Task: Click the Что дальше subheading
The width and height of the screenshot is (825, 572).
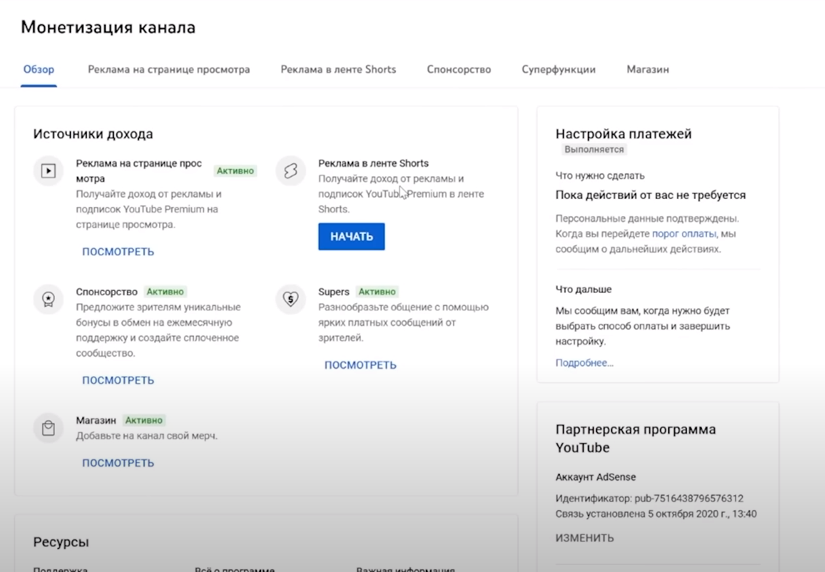Action: pyautogui.click(x=583, y=289)
